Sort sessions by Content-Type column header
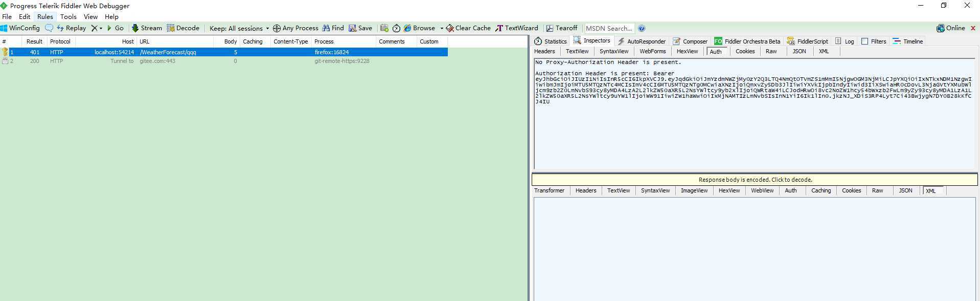The image size is (980, 301). (290, 41)
